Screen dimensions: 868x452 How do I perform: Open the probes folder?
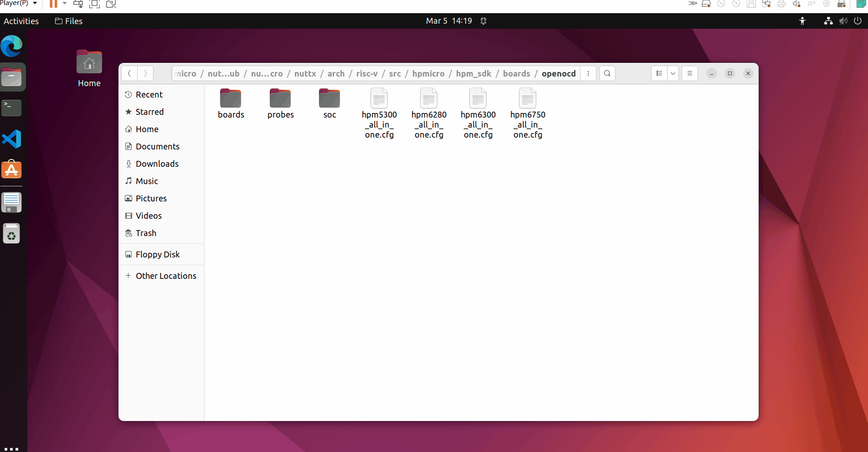pos(280,103)
